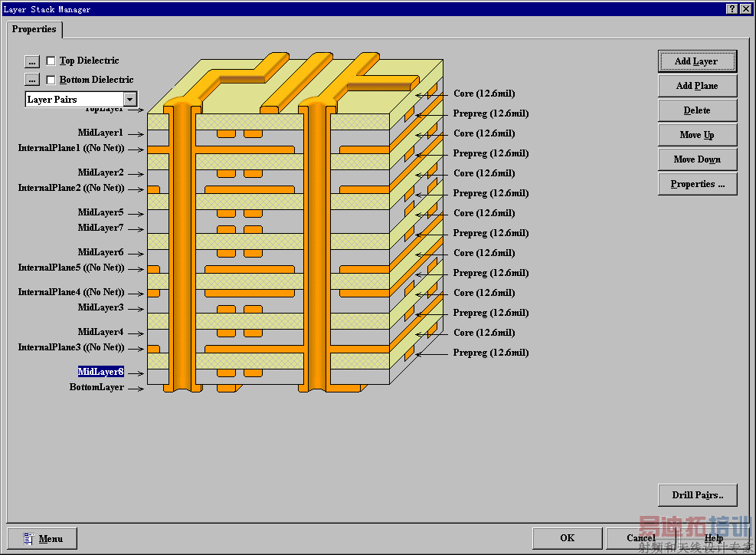Viewport: 756px width, 555px height.
Task: Select the MidLayer2 label
Action: pos(100,172)
